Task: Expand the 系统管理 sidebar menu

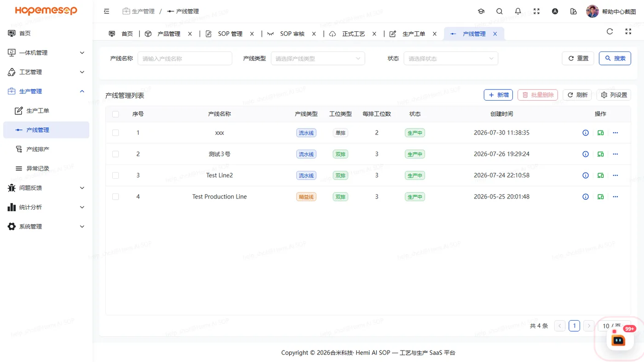Action: [x=46, y=226]
